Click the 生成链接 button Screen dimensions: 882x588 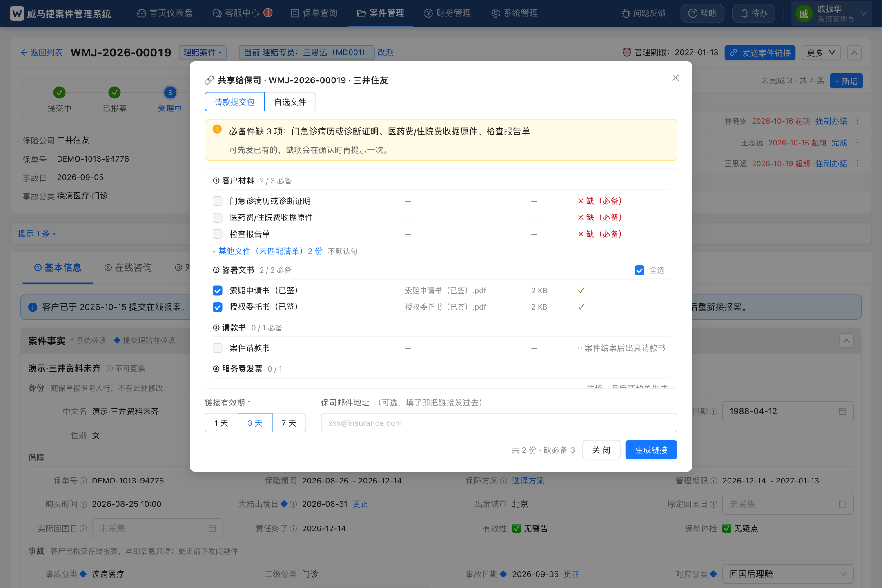tap(651, 450)
